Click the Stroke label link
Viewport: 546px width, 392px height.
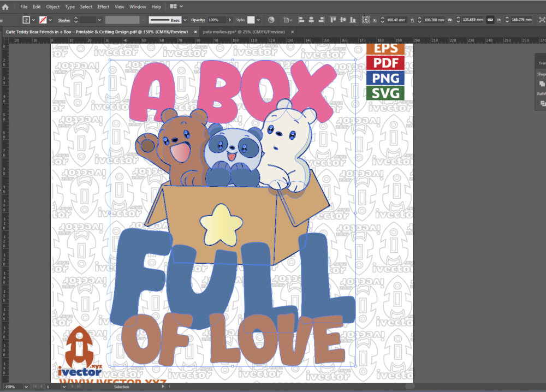[64, 20]
